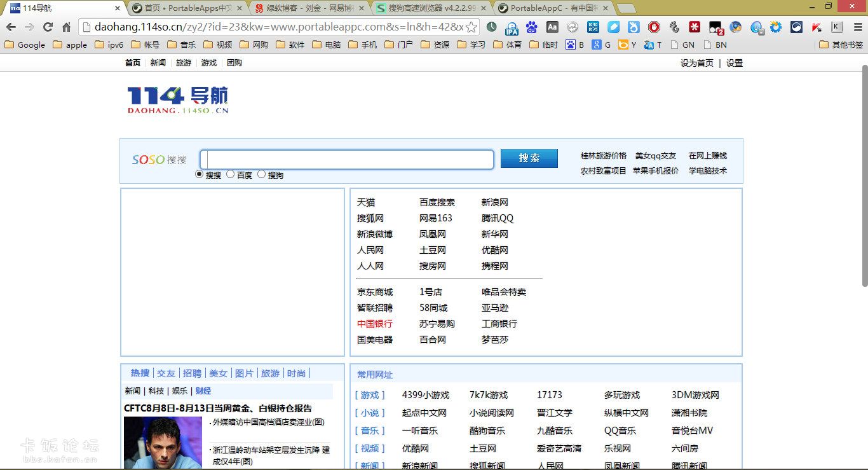
Task: Expand the 音乐 bookmarks folder
Action: coord(182,45)
